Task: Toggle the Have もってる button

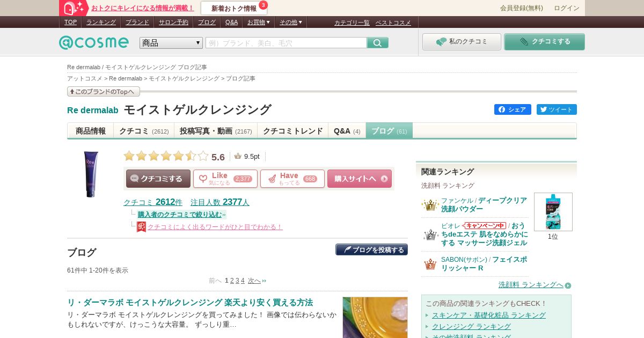Action: pyautogui.click(x=292, y=179)
